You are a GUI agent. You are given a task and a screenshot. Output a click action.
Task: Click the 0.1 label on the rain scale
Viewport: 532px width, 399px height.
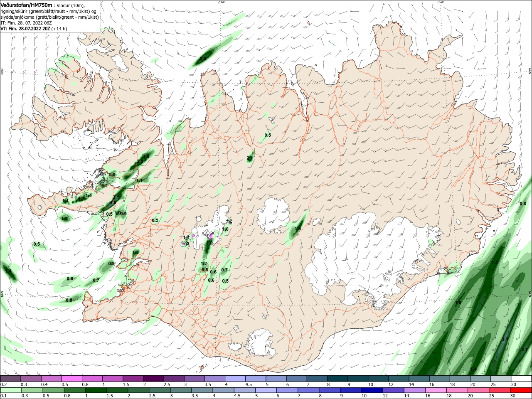click(x=3, y=396)
